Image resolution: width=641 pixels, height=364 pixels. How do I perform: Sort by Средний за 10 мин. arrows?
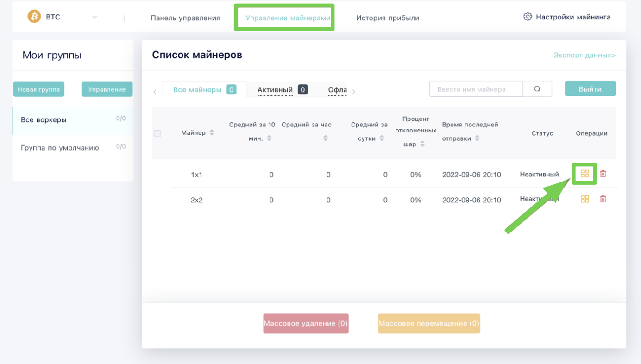[x=269, y=138]
